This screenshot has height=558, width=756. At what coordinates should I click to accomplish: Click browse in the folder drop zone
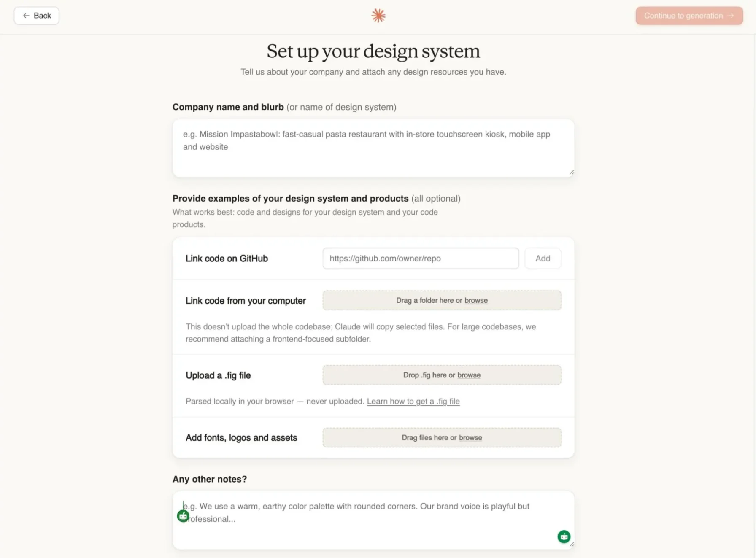[x=476, y=301]
